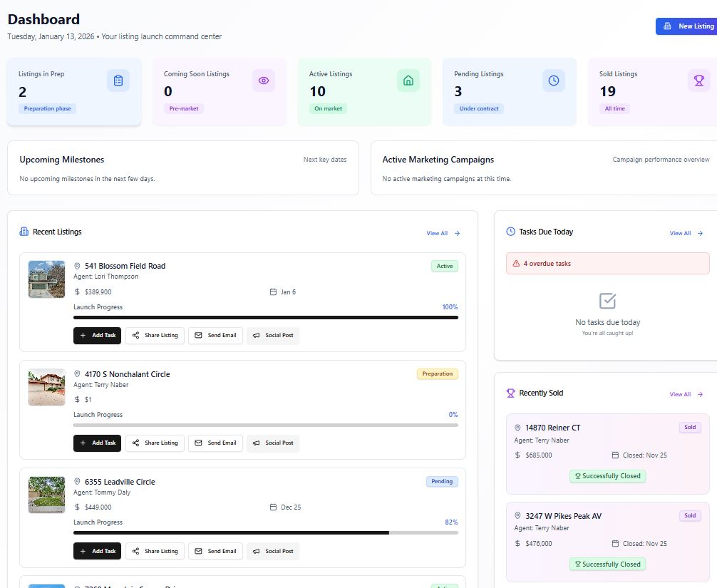
Task: Click the calendar icon on 14870 Reiner CT card
Action: pyautogui.click(x=616, y=455)
